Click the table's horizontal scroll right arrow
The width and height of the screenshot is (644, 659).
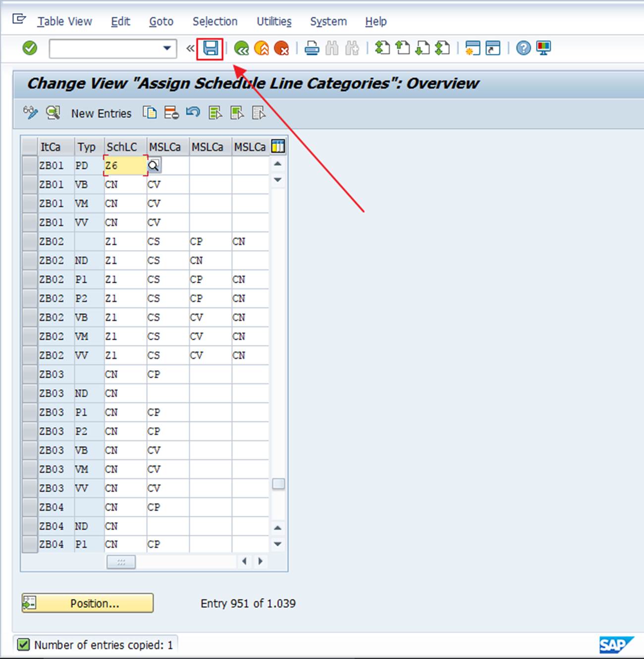click(260, 561)
